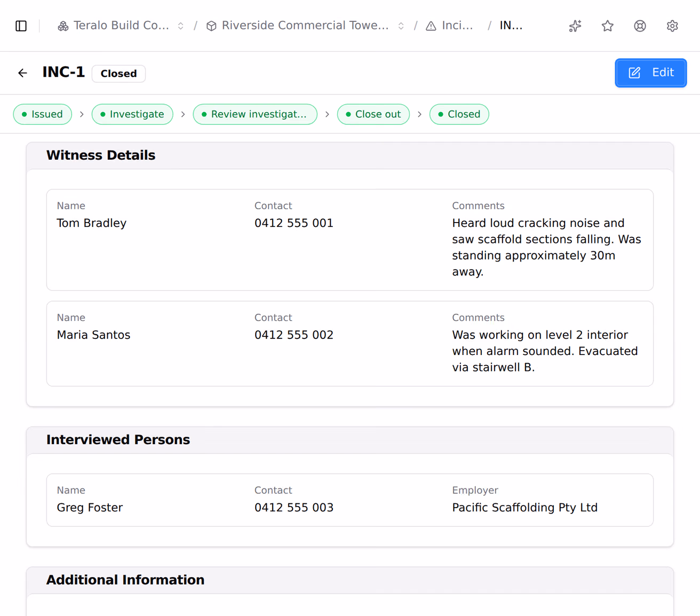Image resolution: width=700 pixels, height=616 pixels.
Task: Select the Investigate workflow step
Action: (x=132, y=114)
